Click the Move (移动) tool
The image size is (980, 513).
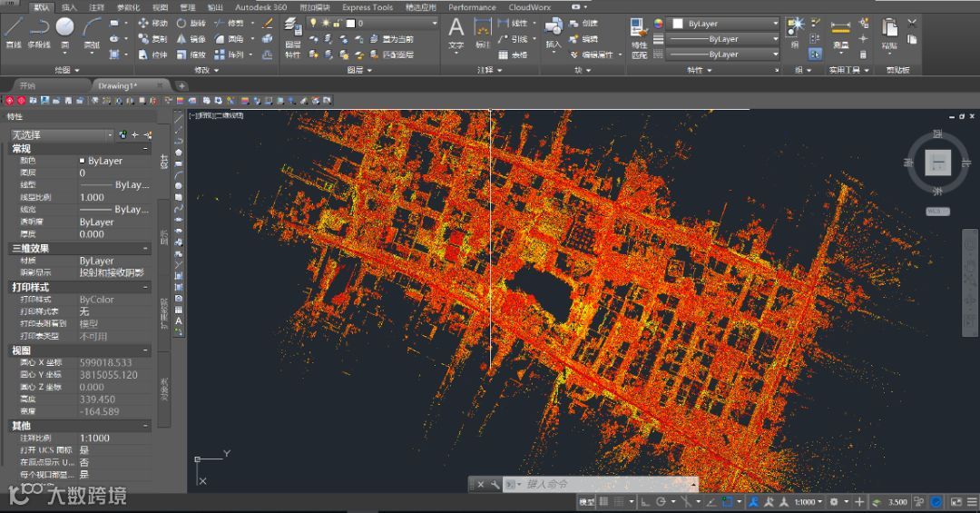pos(152,23)
